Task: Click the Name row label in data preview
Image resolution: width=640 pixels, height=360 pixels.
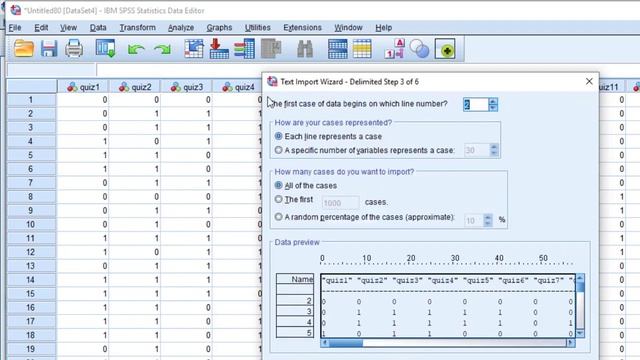Action: [x=295, y=279]
